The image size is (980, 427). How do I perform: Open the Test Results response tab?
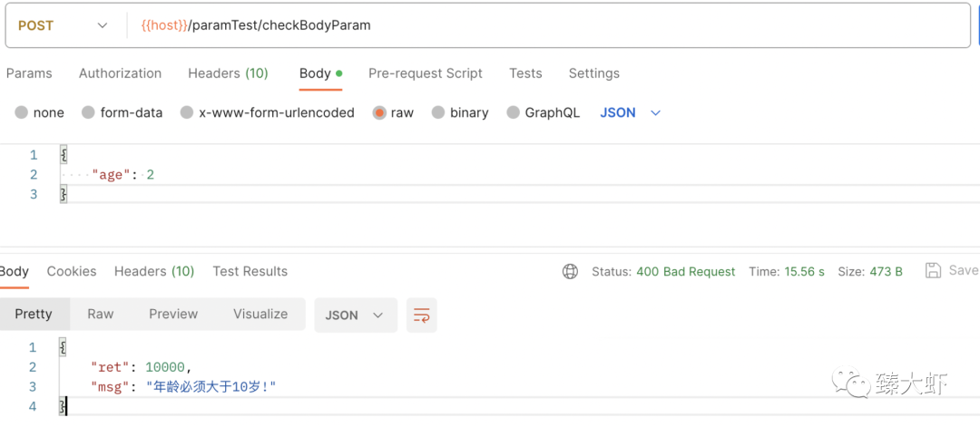click(x=250, y=272)
